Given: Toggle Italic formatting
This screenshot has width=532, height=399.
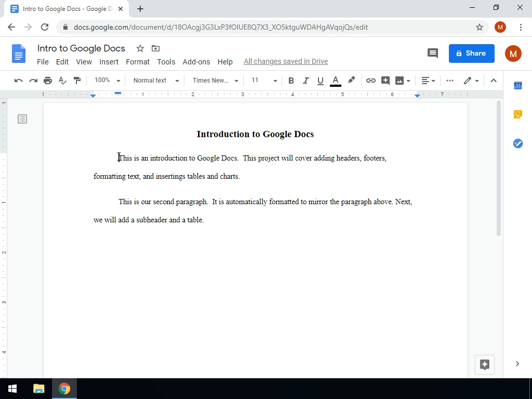Looking at the screenshot, I should point(305,81).
